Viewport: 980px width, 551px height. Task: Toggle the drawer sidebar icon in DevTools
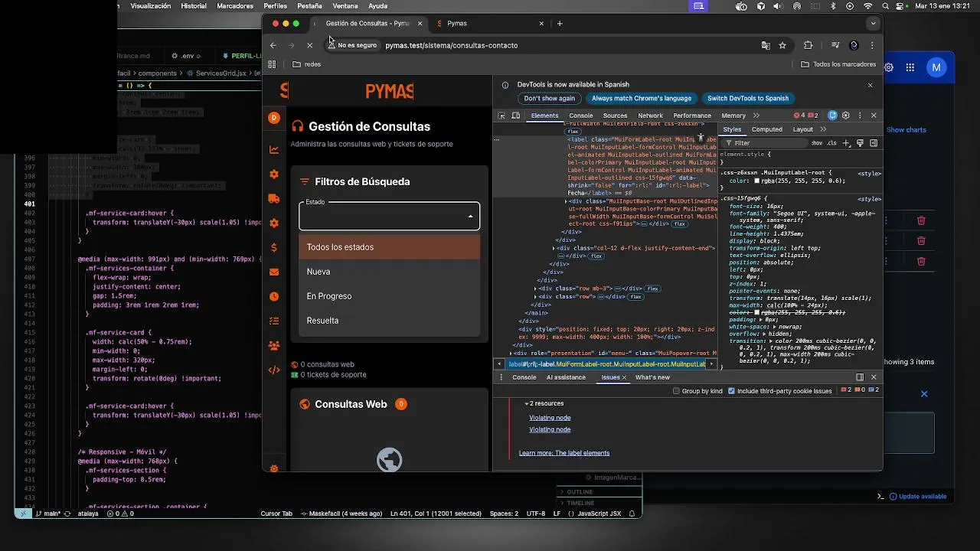tap(860, 377)
